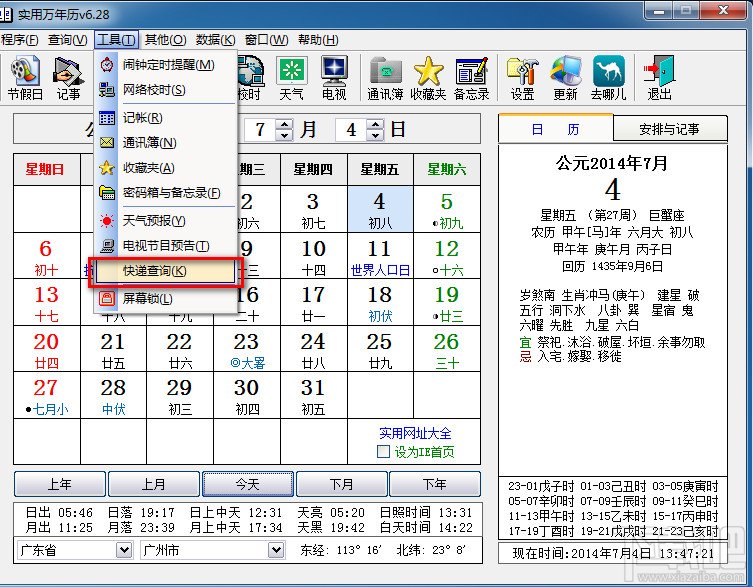
Task: Open the 程序(F) menu
Action: 20,40
